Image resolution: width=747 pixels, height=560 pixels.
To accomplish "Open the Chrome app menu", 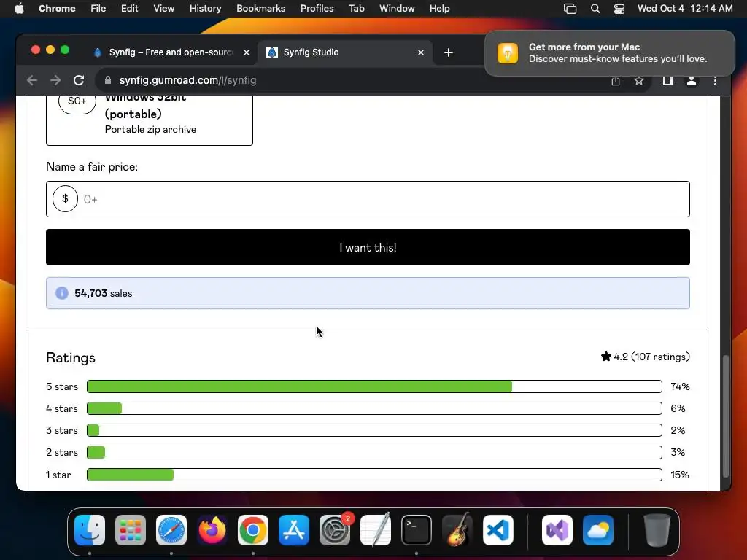I will (57, 8).
